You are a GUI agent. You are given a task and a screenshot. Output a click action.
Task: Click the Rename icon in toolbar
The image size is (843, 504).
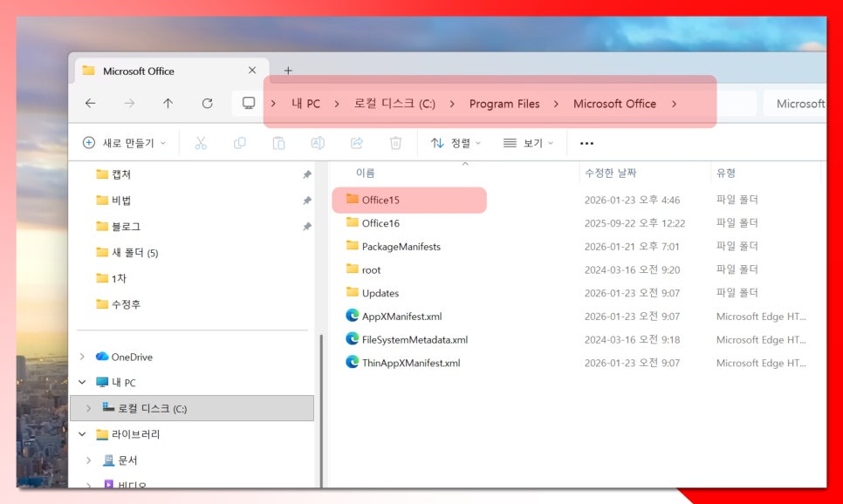(x=318, y=143)
